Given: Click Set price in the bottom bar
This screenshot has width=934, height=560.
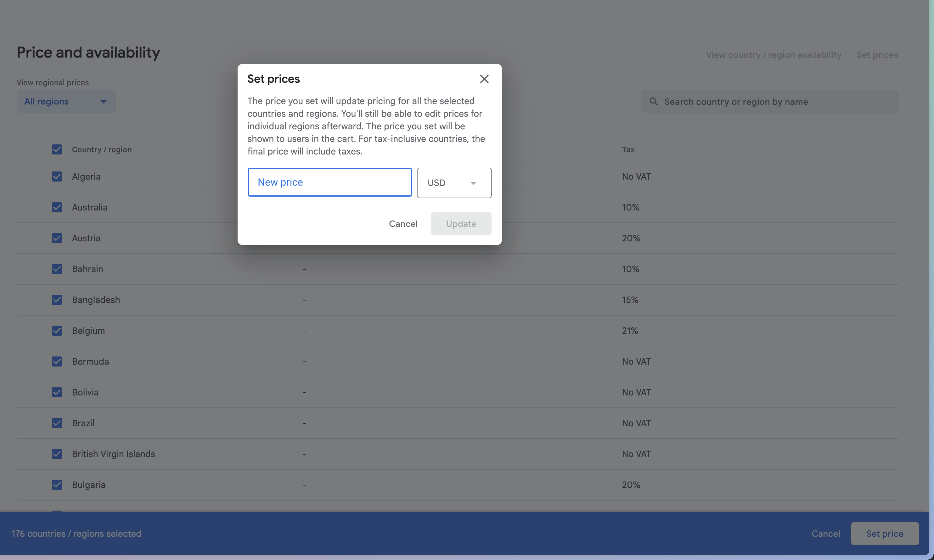Looking at the screenshot, I should [885, 534].
